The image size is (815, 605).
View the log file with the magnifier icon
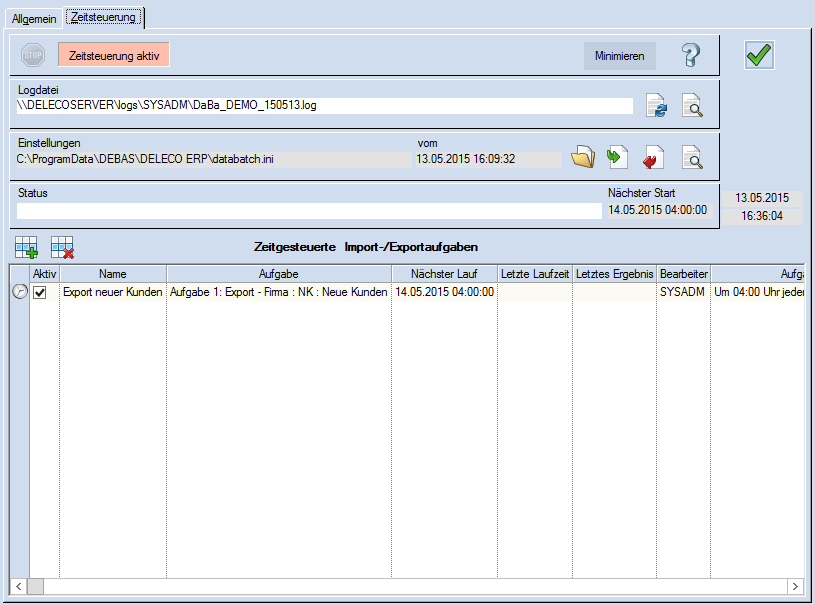[692, 105]
